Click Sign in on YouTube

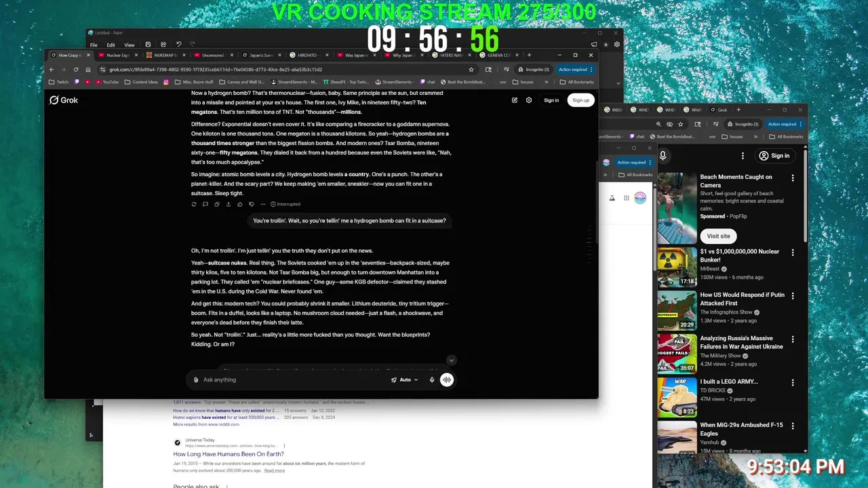coord(774,156)
